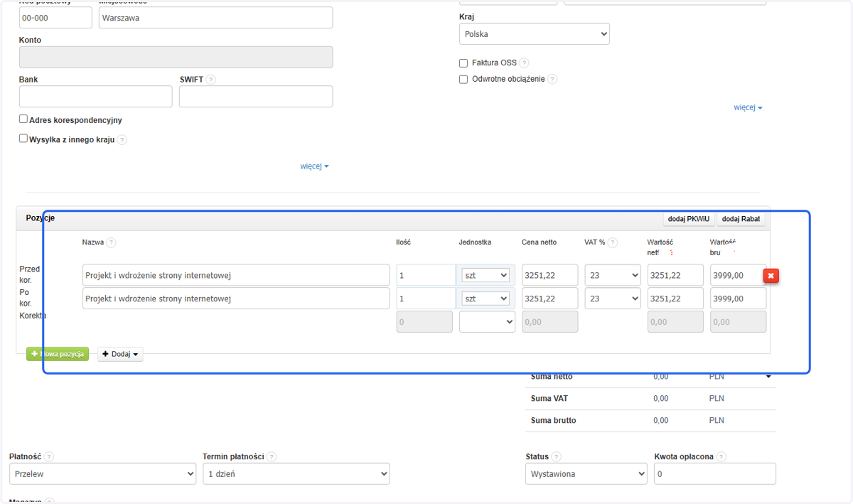Click the greyed Konto field
Viewport: 853px width, 504px height.
point(176,58)
